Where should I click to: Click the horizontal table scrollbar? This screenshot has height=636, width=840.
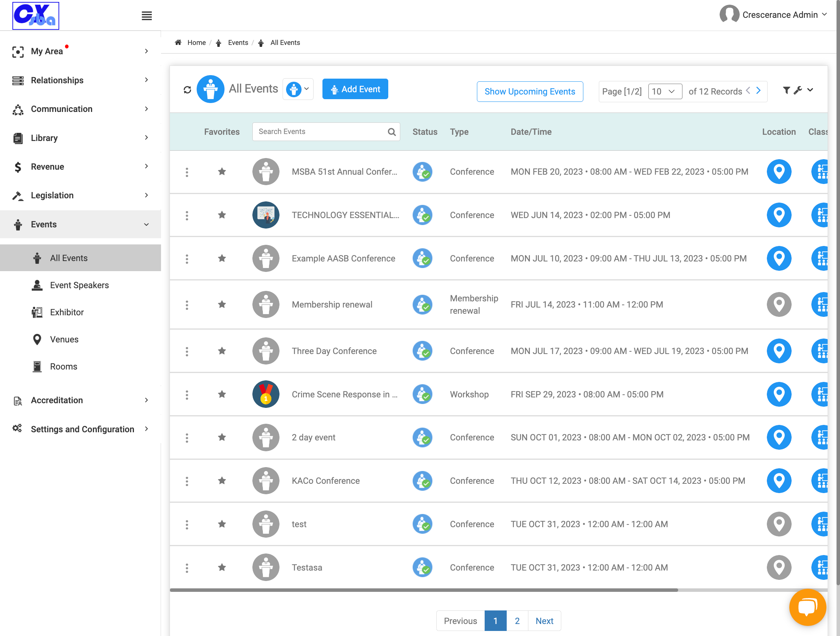coord(424,590)
